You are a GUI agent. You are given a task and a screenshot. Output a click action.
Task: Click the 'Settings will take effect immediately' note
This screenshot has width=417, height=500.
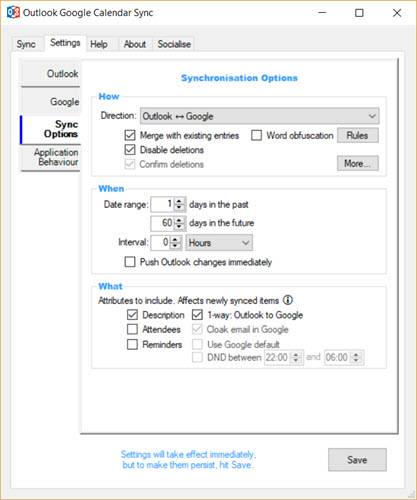click(188, 460)
